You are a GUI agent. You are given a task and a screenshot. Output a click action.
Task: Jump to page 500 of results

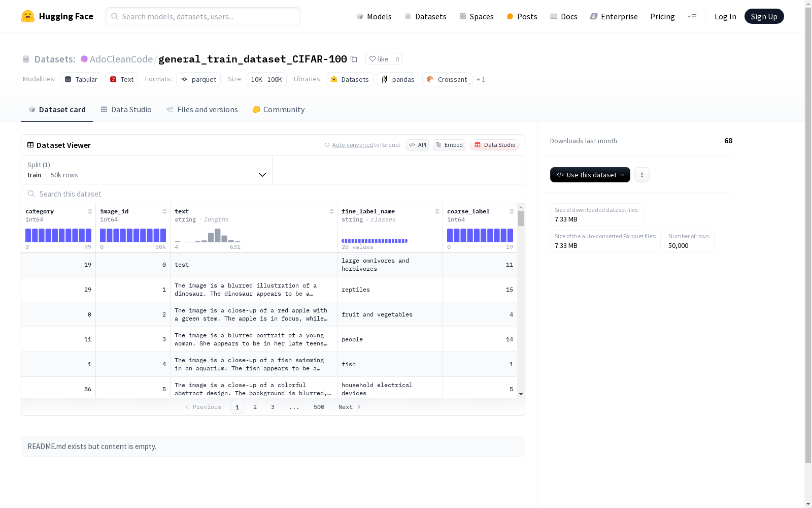(319, 407)
